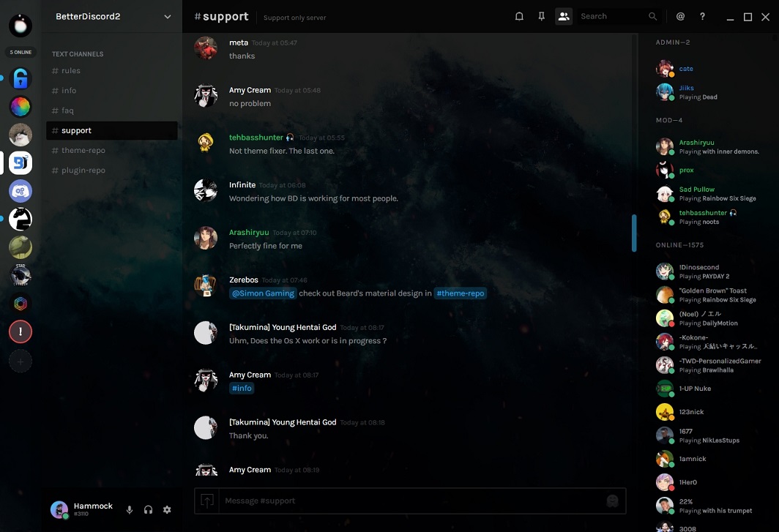The width and height of the screenshot is (779, 532).
Task: Open the emoji picker
Action: (x=612, y=501)
